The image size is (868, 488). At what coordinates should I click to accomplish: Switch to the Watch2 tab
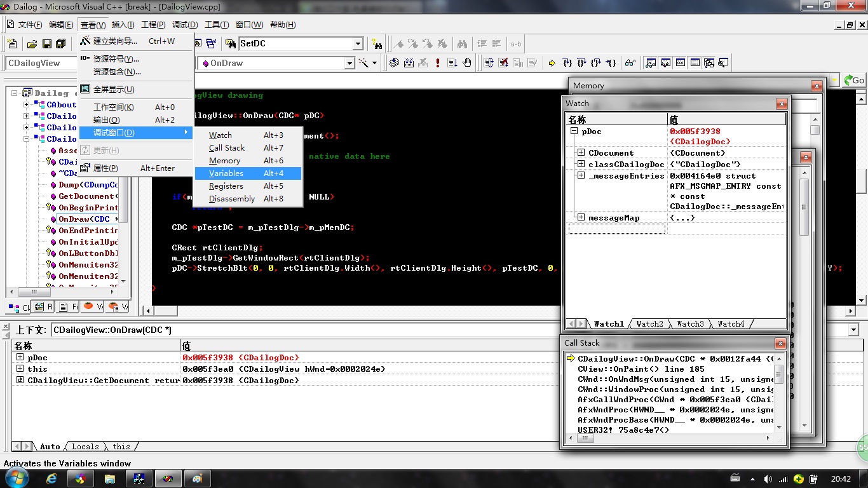pos(649,323)
